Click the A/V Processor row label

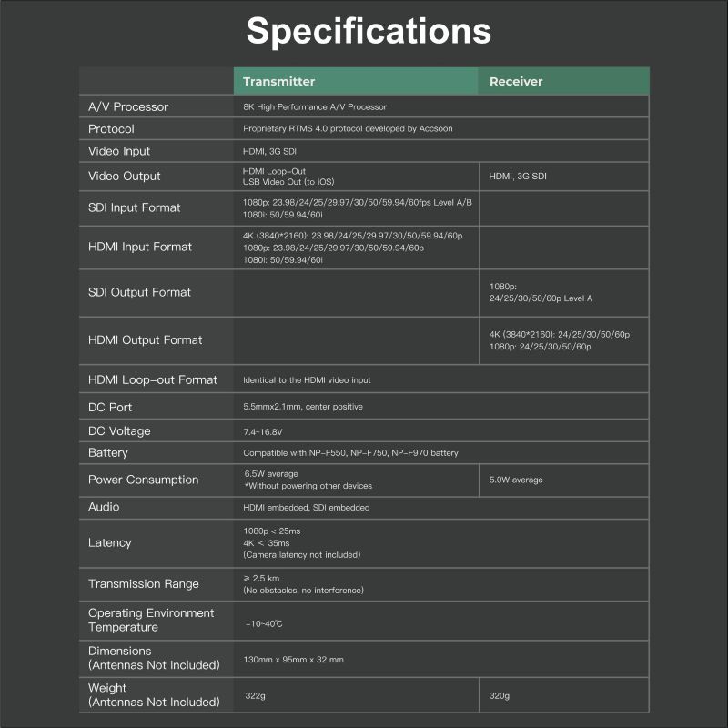pyautogui.click(x=128, y=106)
